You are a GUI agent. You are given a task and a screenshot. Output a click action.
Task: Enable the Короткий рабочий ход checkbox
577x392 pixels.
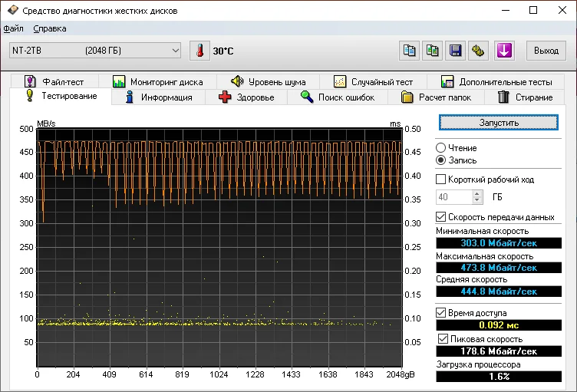click(x=441, y=179)
